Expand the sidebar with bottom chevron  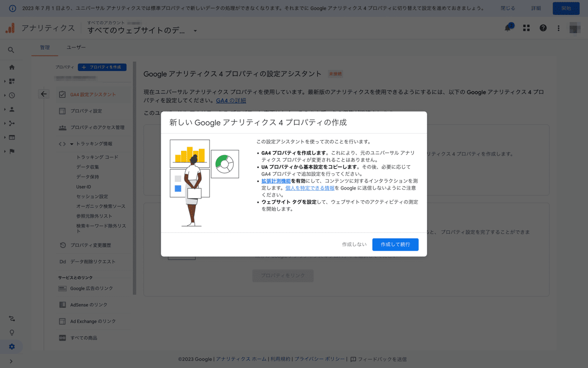coord(11,361)
